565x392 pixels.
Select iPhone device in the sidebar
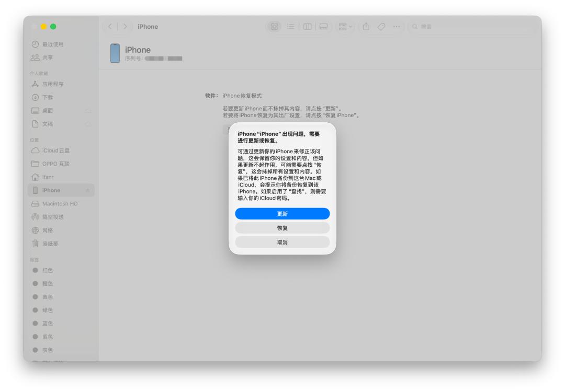coord(61,190)
